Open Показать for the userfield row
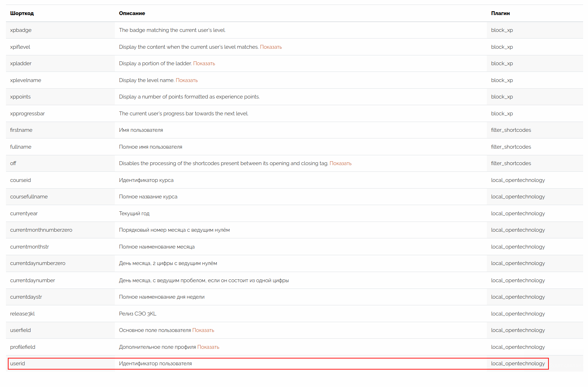Viewport: 588px width, 387px height. coord(203,330)
